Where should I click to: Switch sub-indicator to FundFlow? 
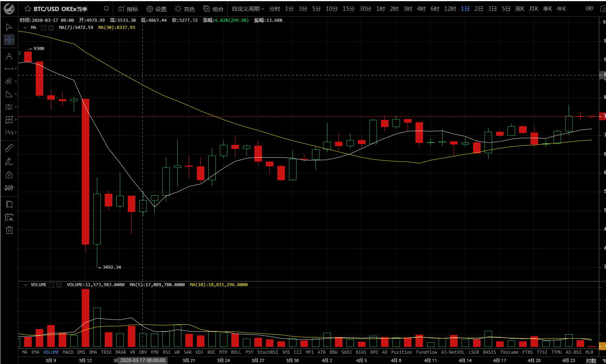tap(427, 352)
